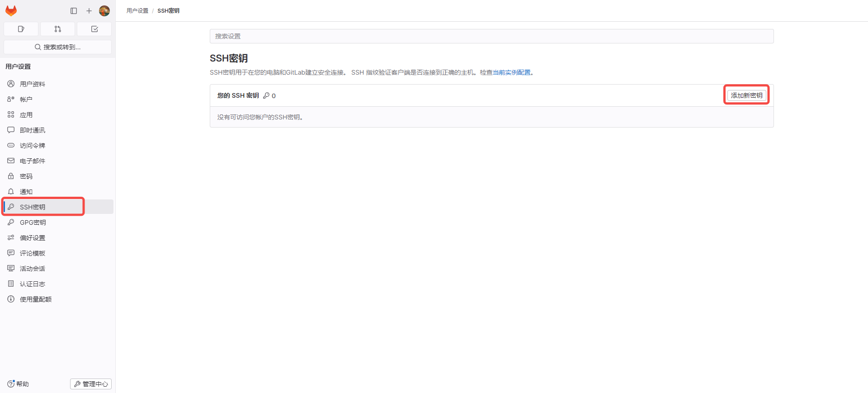Open the to-do list icon

(94, 29)
